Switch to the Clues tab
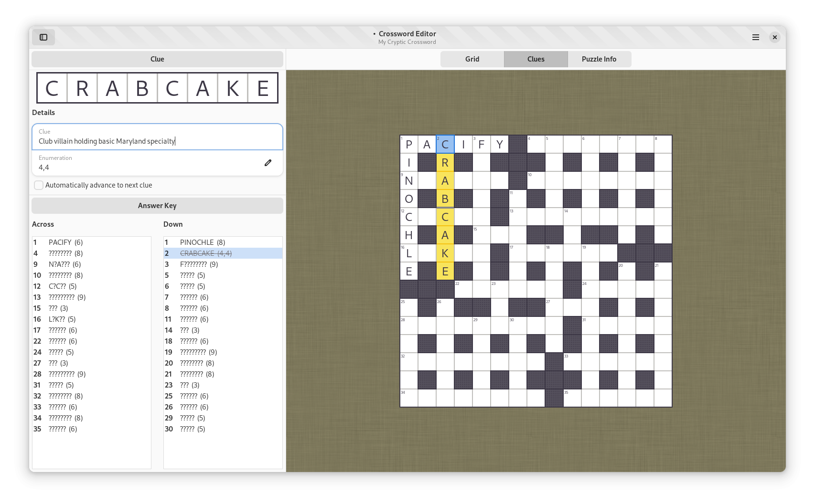815x504 pixels. pos(536,59)
